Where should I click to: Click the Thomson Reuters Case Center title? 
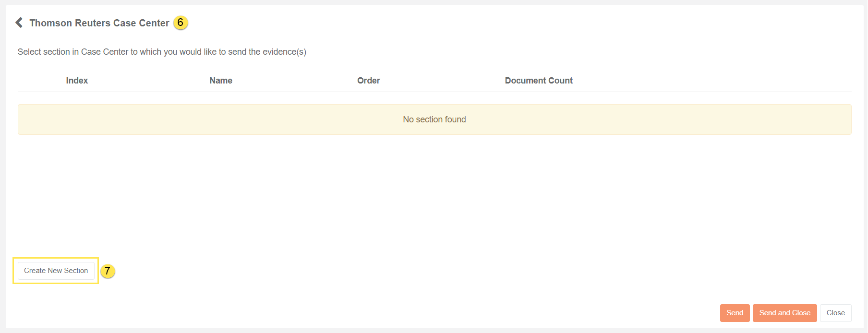point(99,23)
